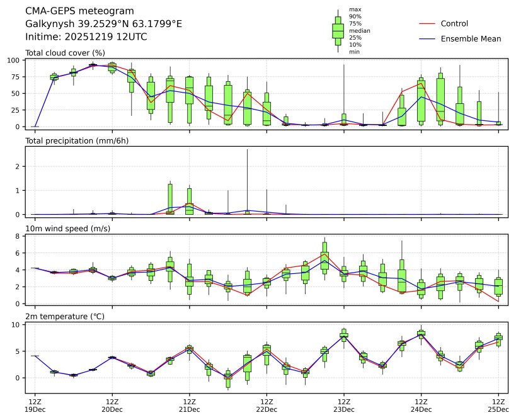Select the Total cloud cover (%) panel title

pyautogui.click(x=65, y=53)
